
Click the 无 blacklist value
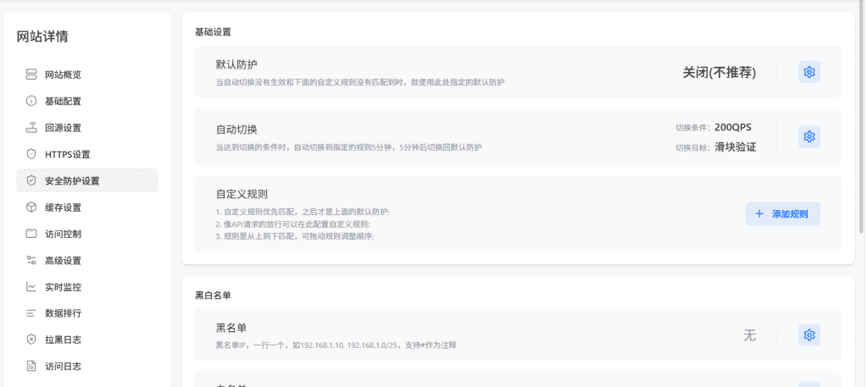749,335
